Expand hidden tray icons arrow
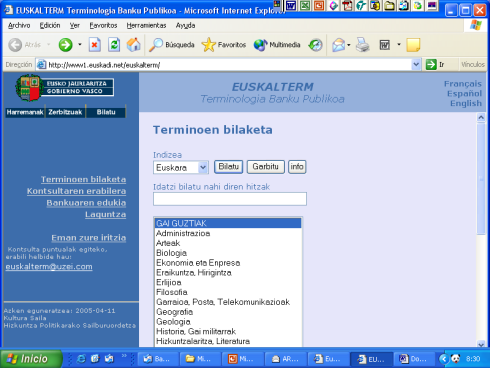Image resolution: width=490 pixels, height=368 pixels. coord(443,359)
